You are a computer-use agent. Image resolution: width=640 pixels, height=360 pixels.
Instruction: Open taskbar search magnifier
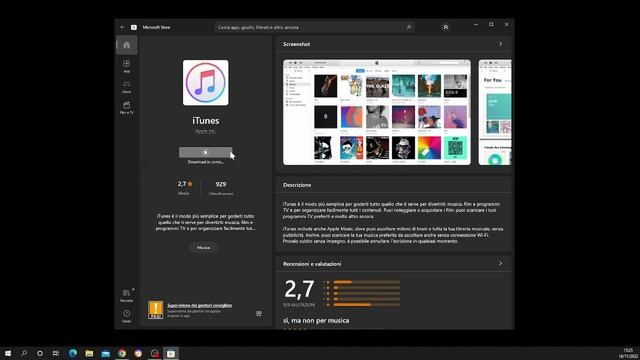click(x=24, y=353)
